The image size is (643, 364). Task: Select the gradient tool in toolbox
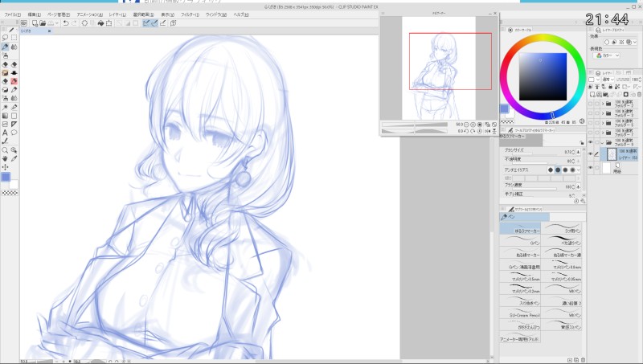5,116
